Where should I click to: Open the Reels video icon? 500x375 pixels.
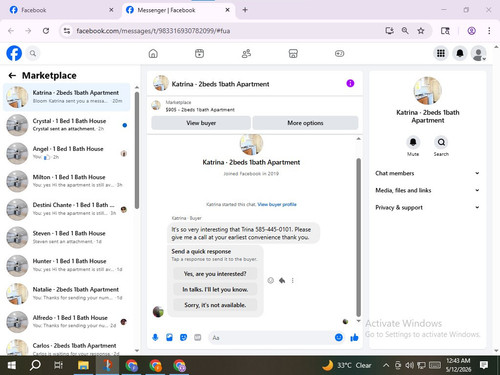(x=199, y=53)
